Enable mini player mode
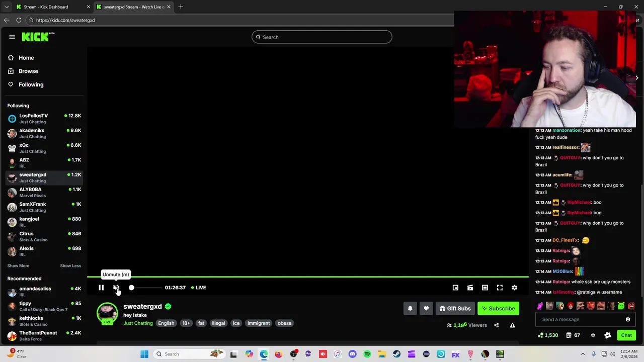Viewport: 644px width, 362px height. (x=455, y=288)
